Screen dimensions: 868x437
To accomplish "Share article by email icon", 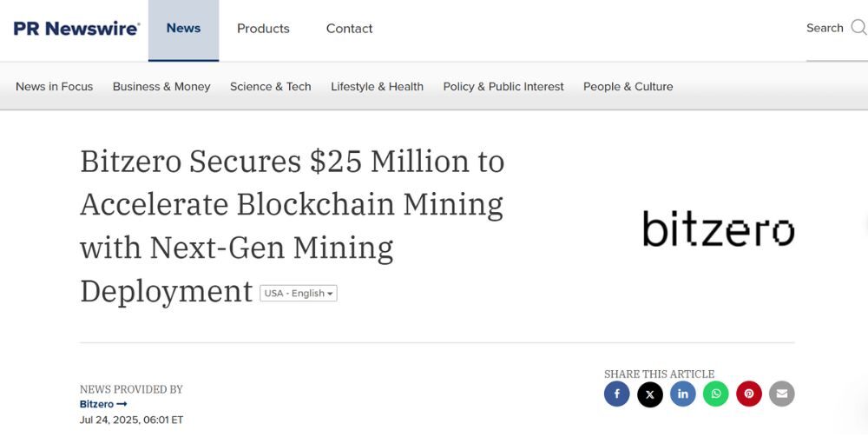I will (x=782, y=394).
